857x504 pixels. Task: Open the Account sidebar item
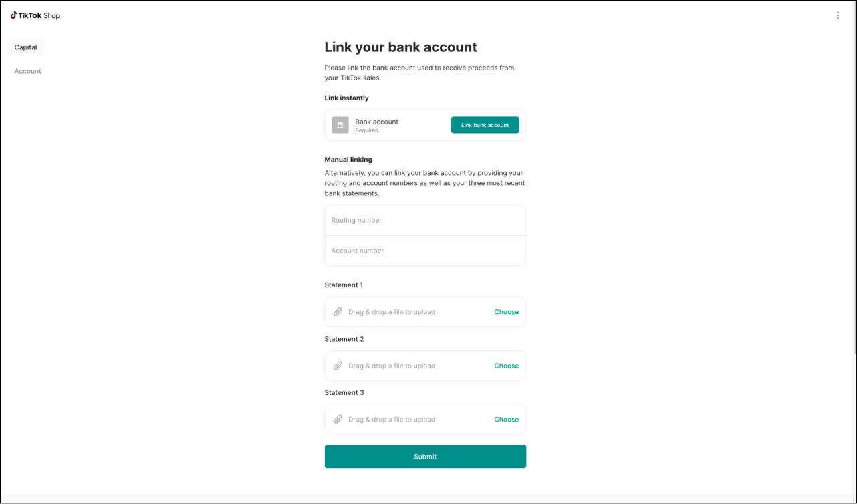point(28,71)
